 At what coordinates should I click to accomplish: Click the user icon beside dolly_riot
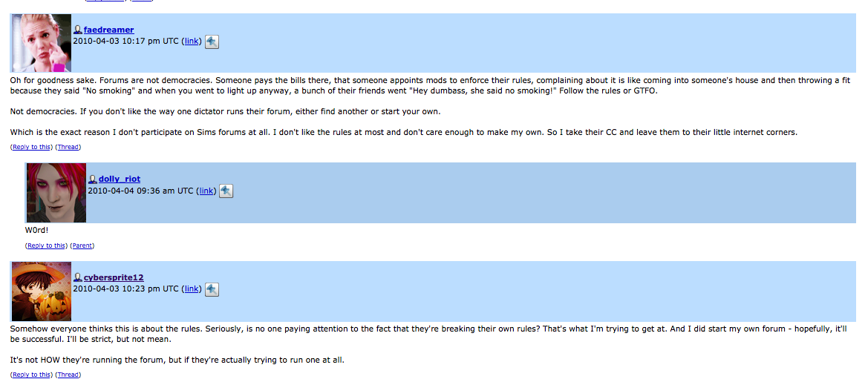[93, 179]
